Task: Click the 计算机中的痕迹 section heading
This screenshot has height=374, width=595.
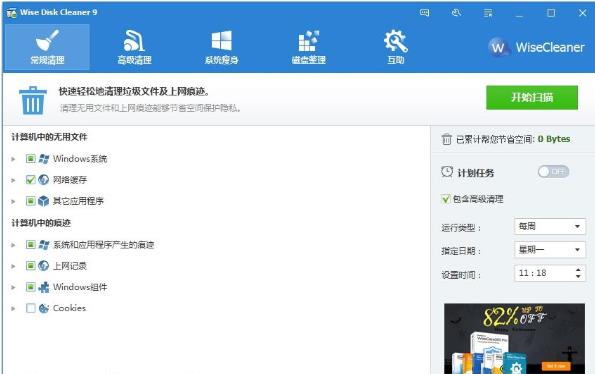Action: click(41, 223)
